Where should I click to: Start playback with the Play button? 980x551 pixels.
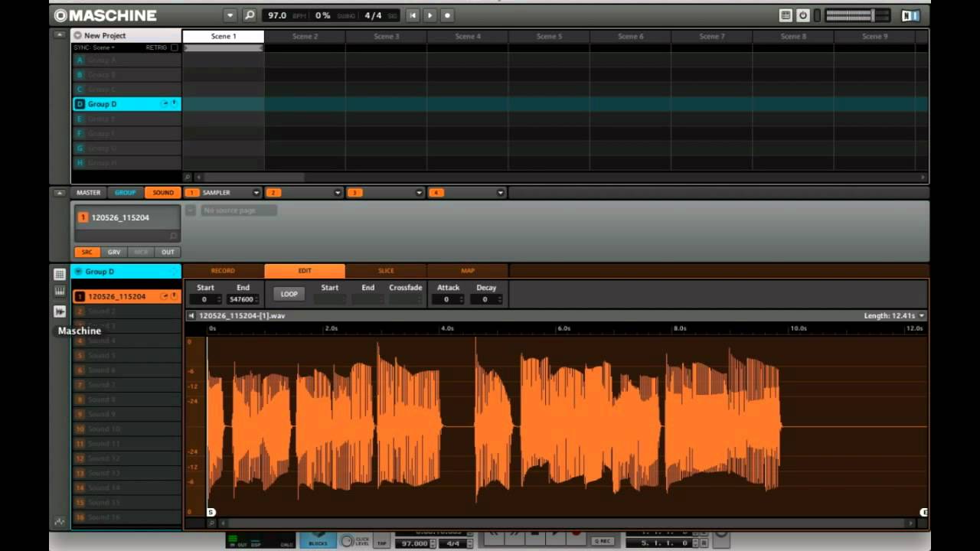pyautogui.click(x=430, y=15)
